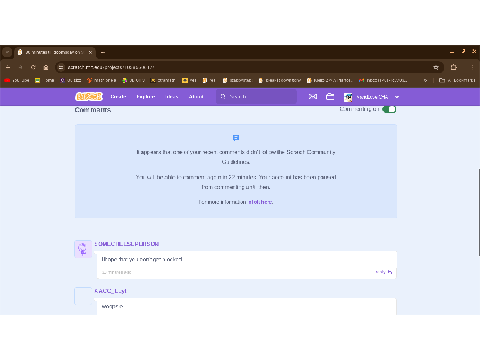Viewport: 480px width, 360px height.
Task: Open the tab search button
Action: 7,52
